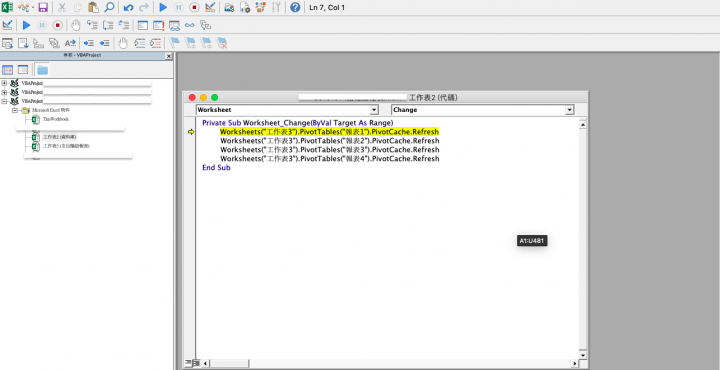The image size is (720, 370).
Task: Click the List Constants icon
Action: (23, 43)
